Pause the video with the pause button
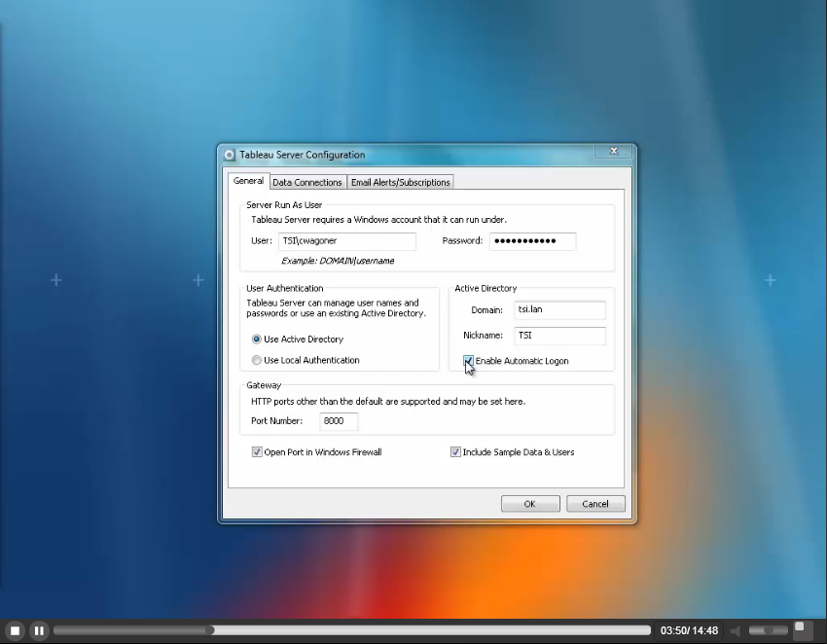The image size is (827, 644). point(39,630)
